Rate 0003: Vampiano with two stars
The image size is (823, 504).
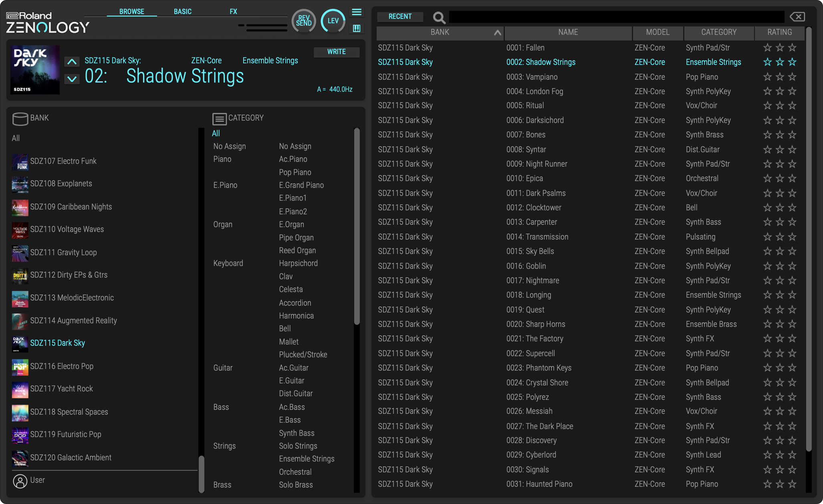point(780,77)
